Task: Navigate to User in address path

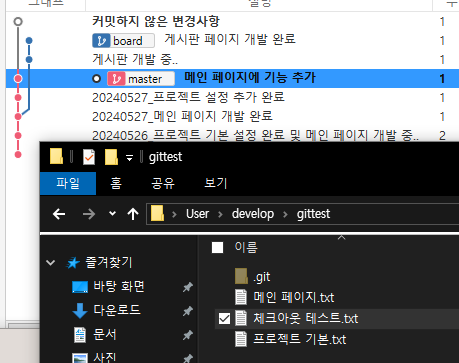Action: click(197, 214)
